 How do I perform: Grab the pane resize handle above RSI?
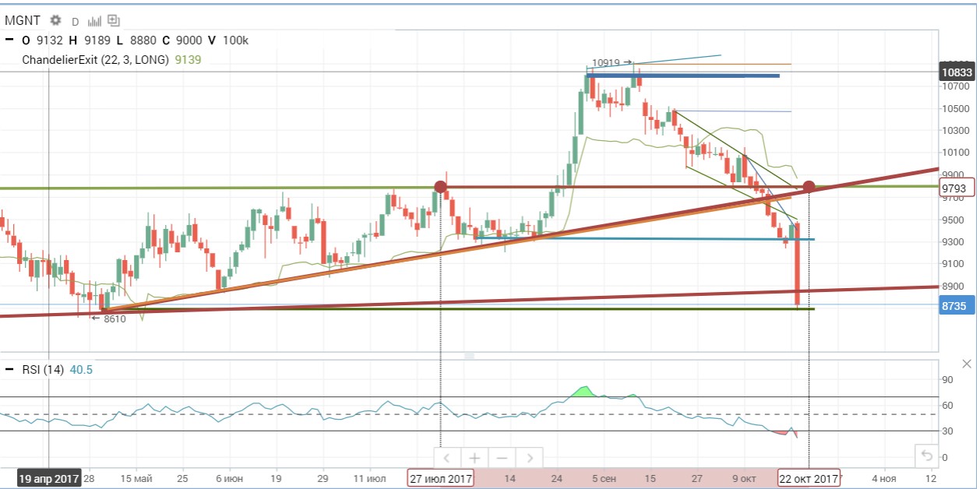pyautogui.click(x=469, y=356)
